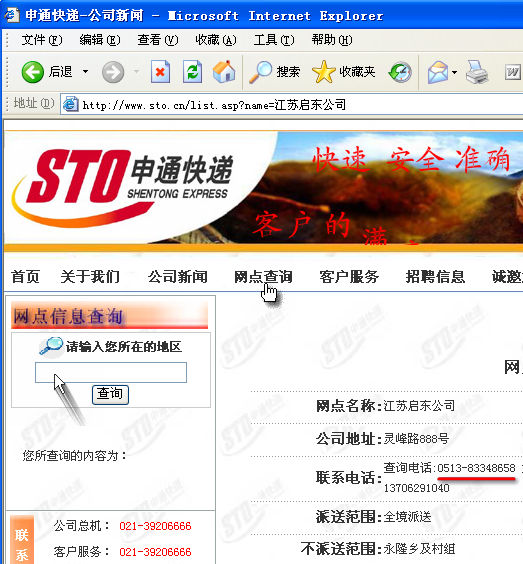This screenshot has width=523, height=564.
Task: Open the 网点查询 navigation link
Action: coord(263,277)
